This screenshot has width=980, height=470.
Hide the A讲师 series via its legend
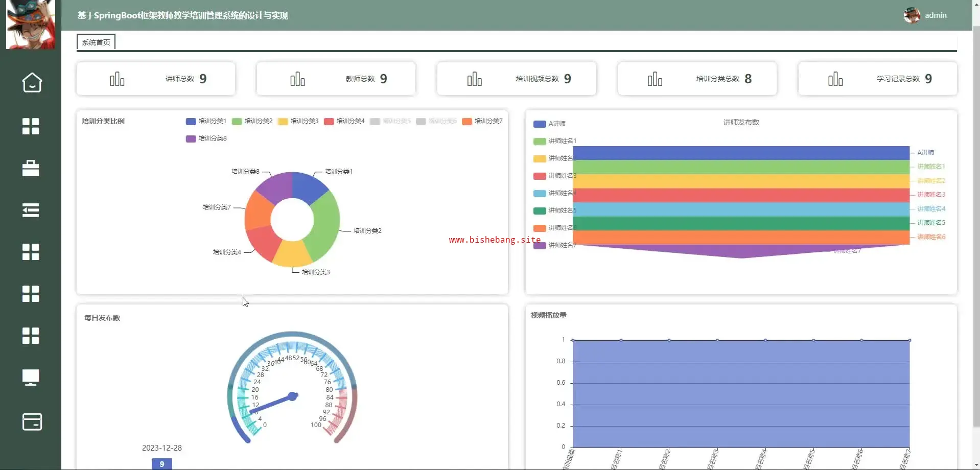pos(549,124)
